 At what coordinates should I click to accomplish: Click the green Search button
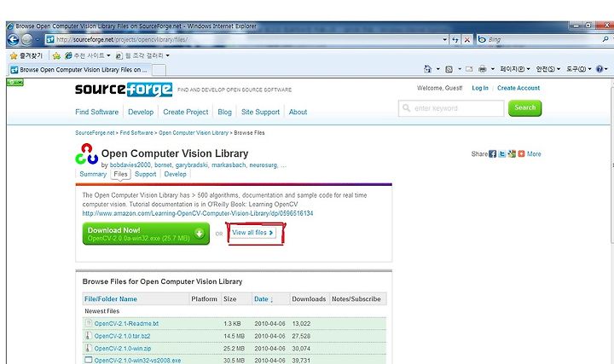524,108
